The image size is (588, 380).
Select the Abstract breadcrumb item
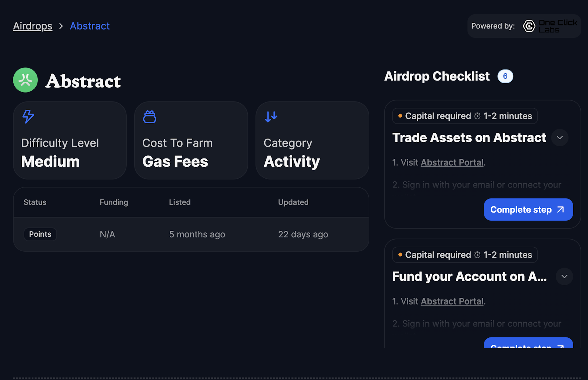90,26
